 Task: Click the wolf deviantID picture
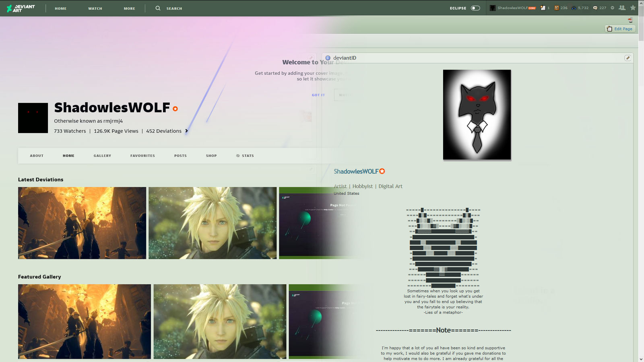click(x=477, y=115)
